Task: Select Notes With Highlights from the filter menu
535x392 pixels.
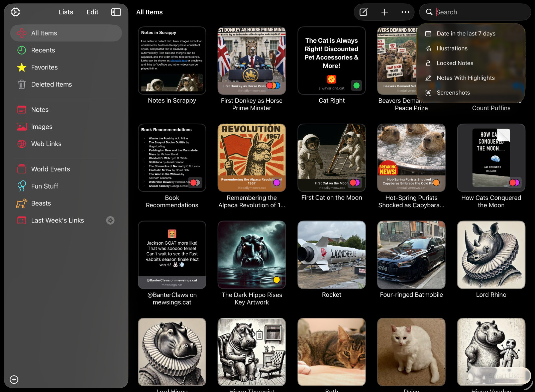Action: pos(466,78)
